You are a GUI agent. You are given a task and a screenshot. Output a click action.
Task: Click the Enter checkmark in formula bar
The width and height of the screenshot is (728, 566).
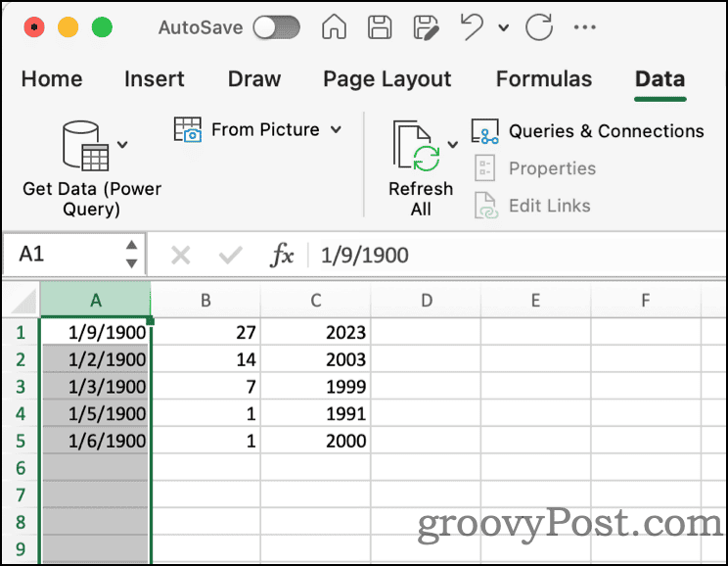230,256
